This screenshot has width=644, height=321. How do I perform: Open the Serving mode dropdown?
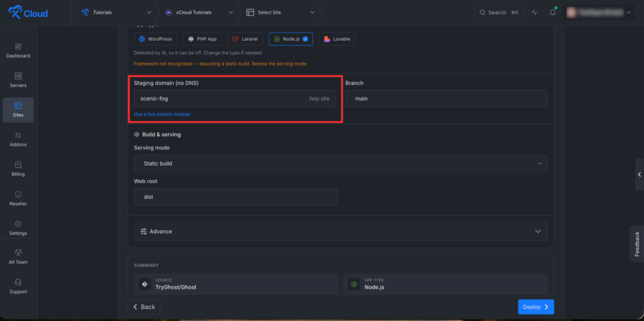tap(340, 164)
